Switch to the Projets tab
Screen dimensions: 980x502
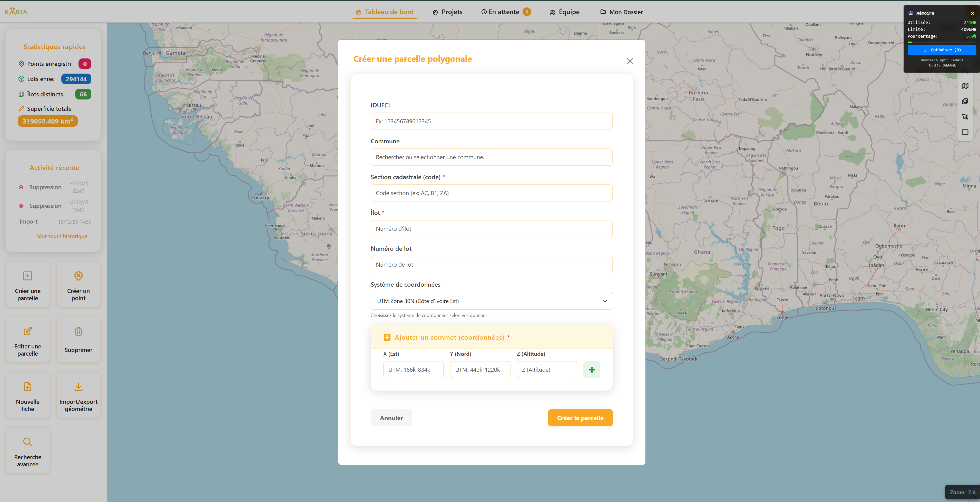click(x=447, y=12)
